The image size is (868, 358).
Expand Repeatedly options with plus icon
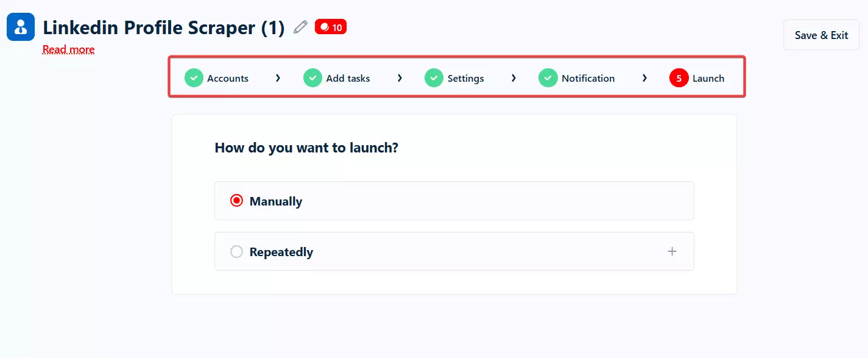point(672,251)
